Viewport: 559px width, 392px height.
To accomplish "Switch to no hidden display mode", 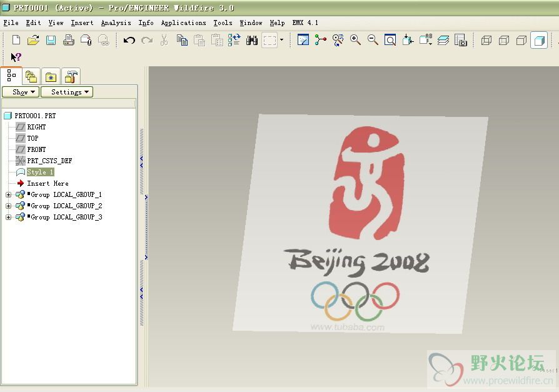I will click(x=521, y=40).
